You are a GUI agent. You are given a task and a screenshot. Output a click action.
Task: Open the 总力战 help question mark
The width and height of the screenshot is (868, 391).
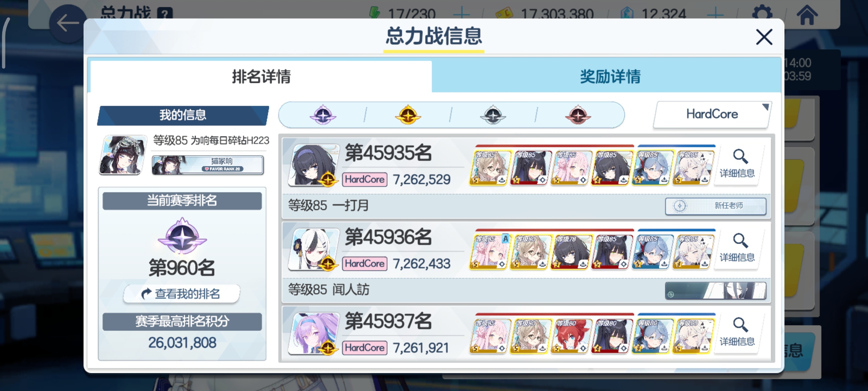[x=165, y=14]
